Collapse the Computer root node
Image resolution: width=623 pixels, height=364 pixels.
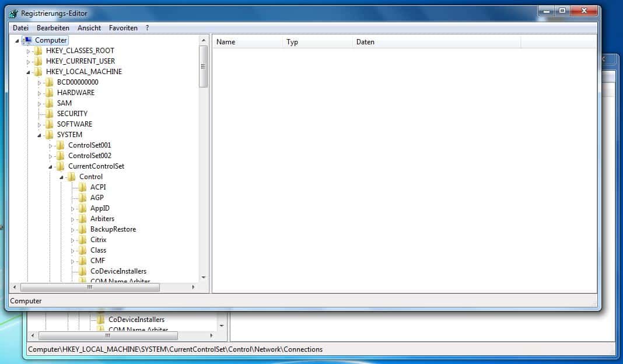point(17,40)
